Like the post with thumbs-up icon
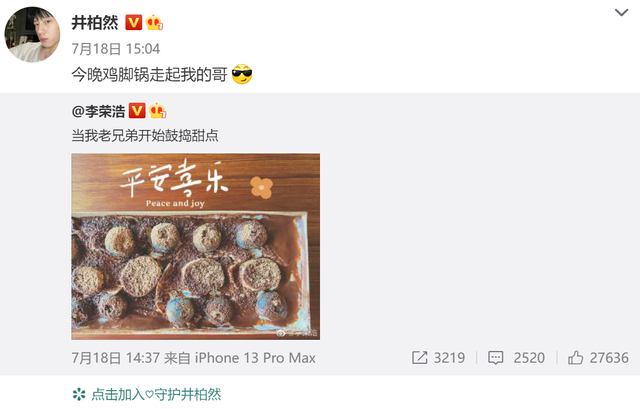The width and height of the screenshot is (640, 409). coord(576,358)
